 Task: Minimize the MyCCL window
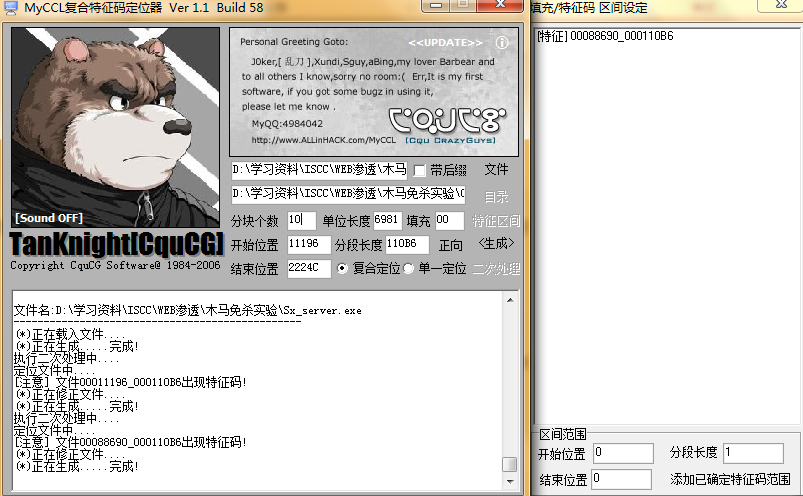(436, 5)
